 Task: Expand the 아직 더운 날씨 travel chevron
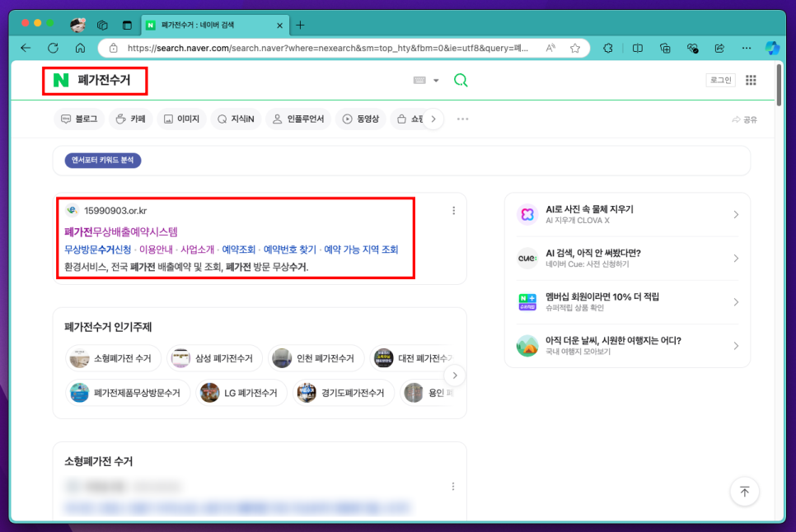(736, 346)
